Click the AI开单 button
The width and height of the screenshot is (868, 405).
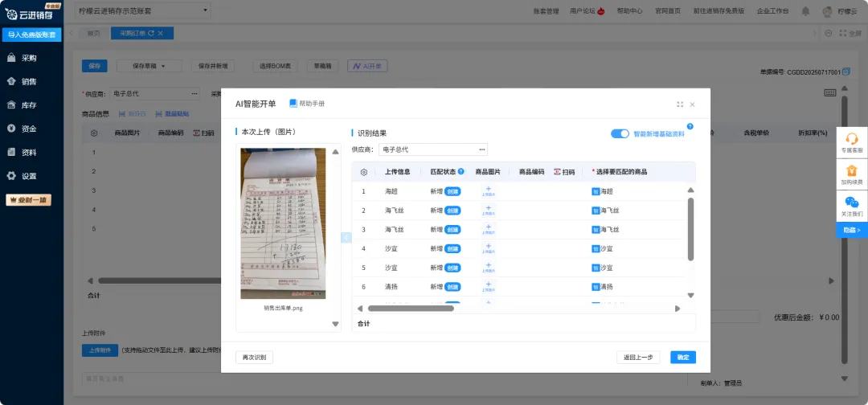(x=367, y=66)
